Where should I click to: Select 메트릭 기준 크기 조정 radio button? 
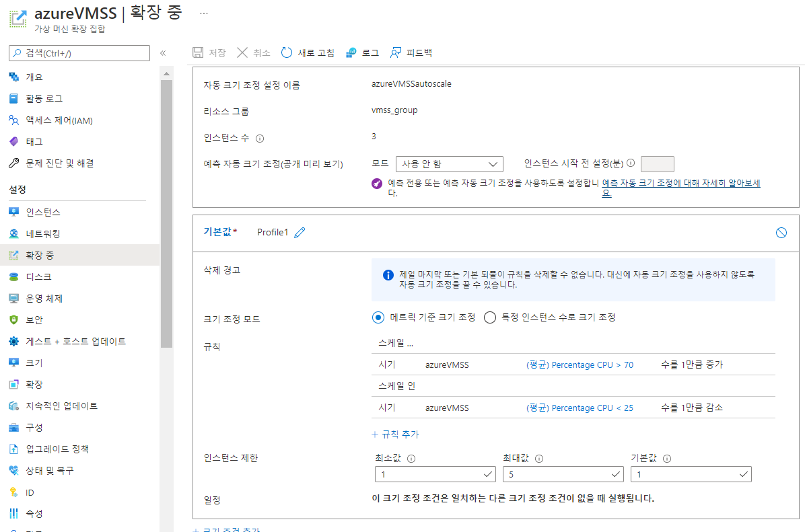(x=378, y=317)
